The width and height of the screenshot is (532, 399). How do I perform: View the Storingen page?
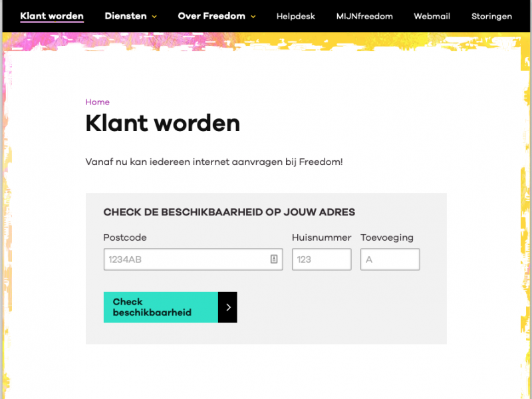point(491,16)
